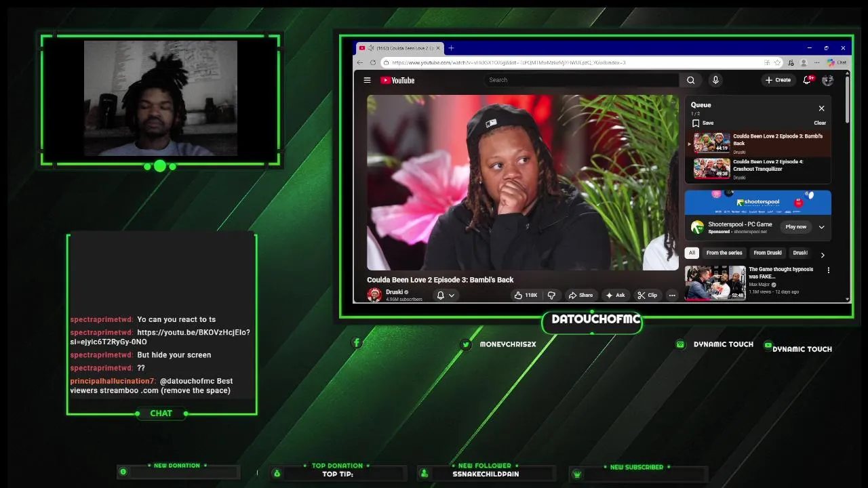The height and width of the screenshot is (488, 868).
Task: Open the browser extensions icon
Action: 791,62
